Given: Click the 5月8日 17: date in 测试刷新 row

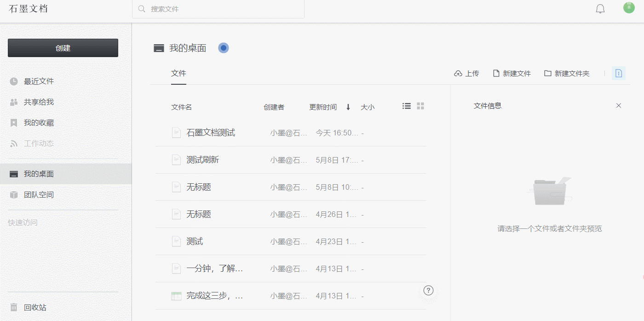Looking at the screenshot, I should (x=337, y=160).
